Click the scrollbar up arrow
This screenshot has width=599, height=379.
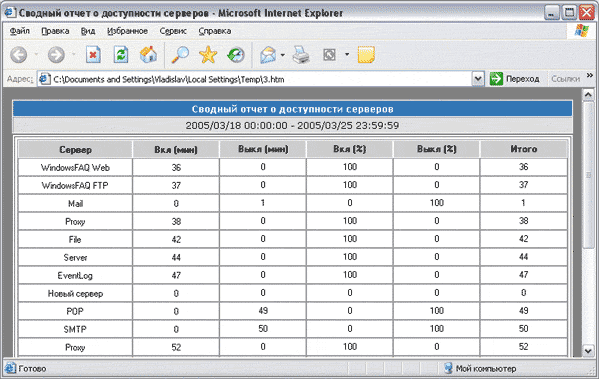(x=588, y=94)
